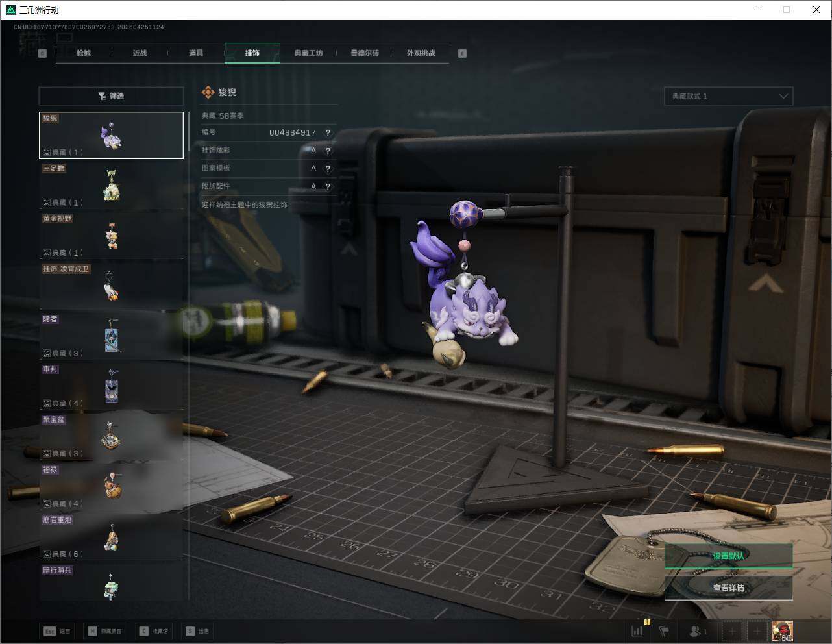
Task: Open the C 收藏馆 collection button
Action: 153,631
